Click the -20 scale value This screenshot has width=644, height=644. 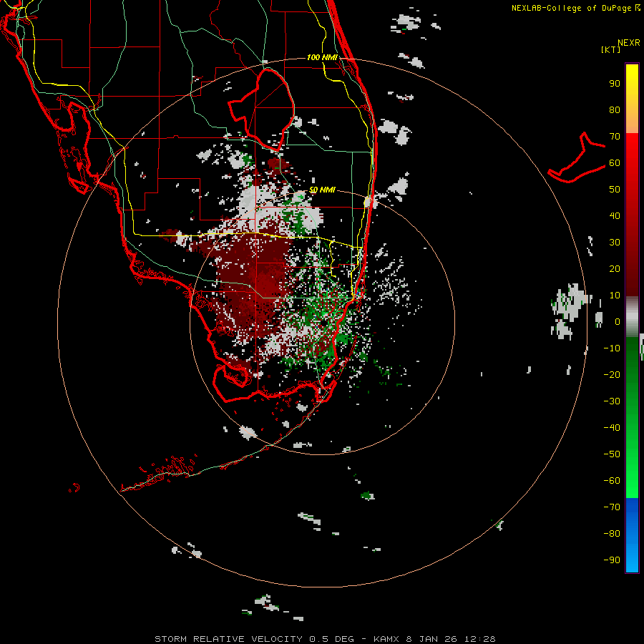[612, 374]
